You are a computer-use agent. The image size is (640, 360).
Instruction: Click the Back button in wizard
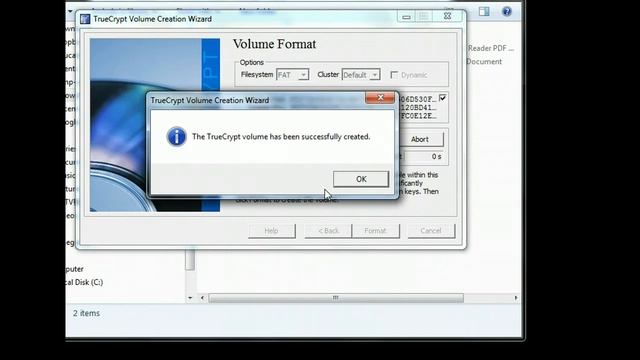point(328,231)
